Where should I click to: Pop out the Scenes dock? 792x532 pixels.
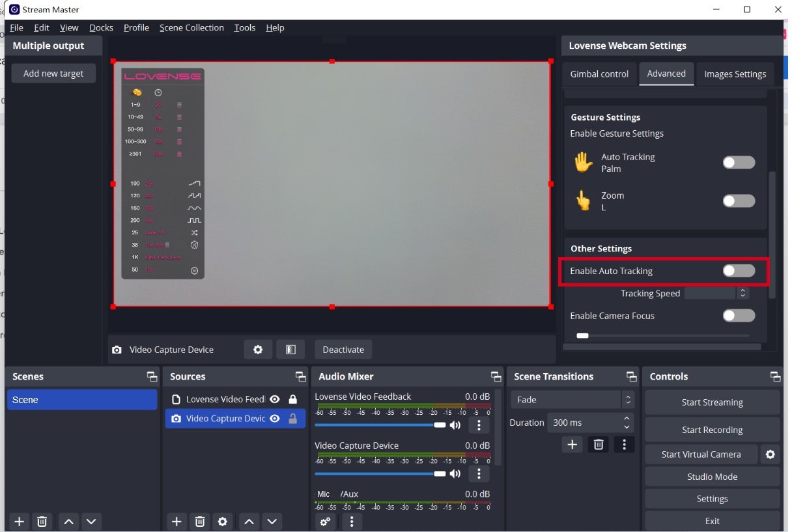152,376
